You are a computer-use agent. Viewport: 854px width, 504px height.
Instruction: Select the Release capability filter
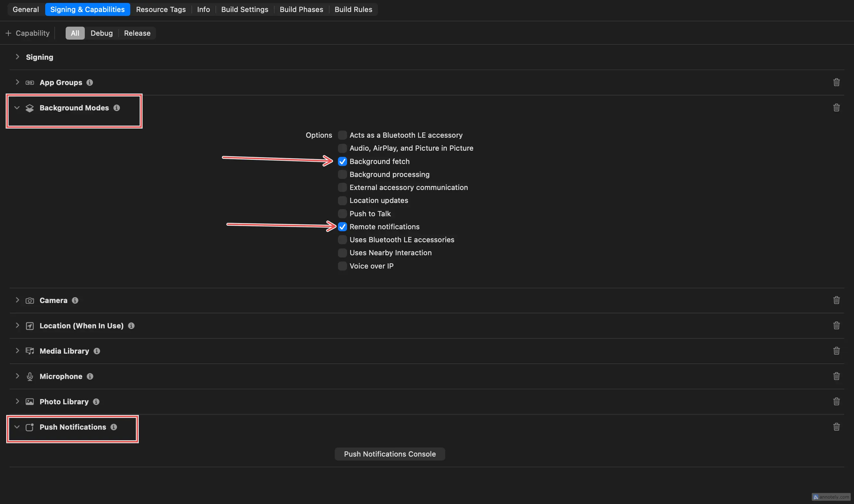(137, 33)
